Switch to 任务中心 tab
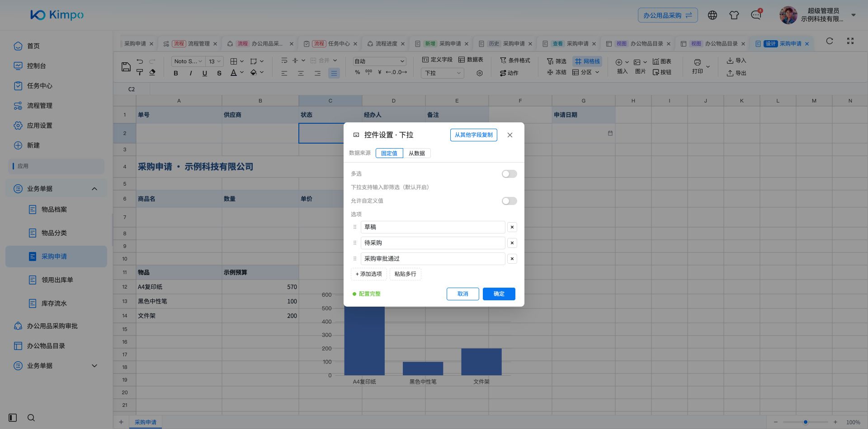 click(330, 44)
